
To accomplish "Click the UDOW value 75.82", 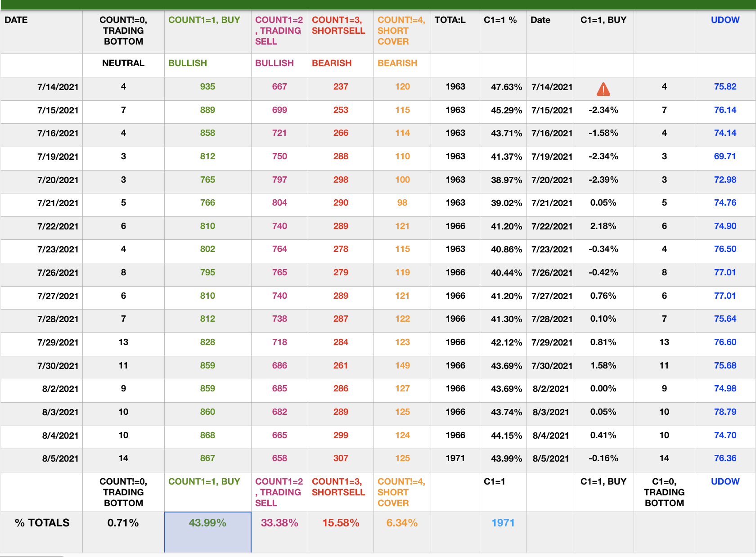I will click(725, 87).
